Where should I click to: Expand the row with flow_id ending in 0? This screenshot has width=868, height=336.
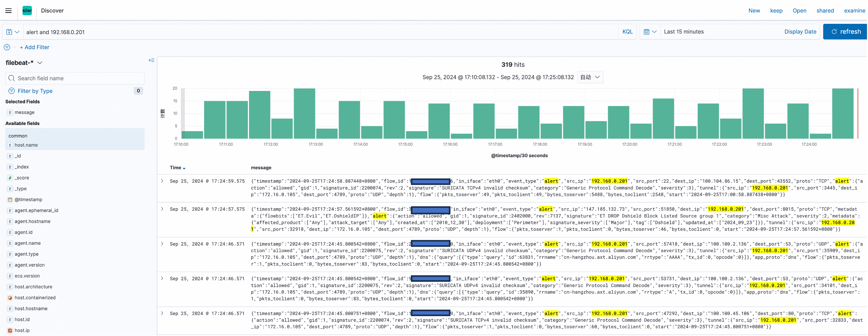(162, 244)
